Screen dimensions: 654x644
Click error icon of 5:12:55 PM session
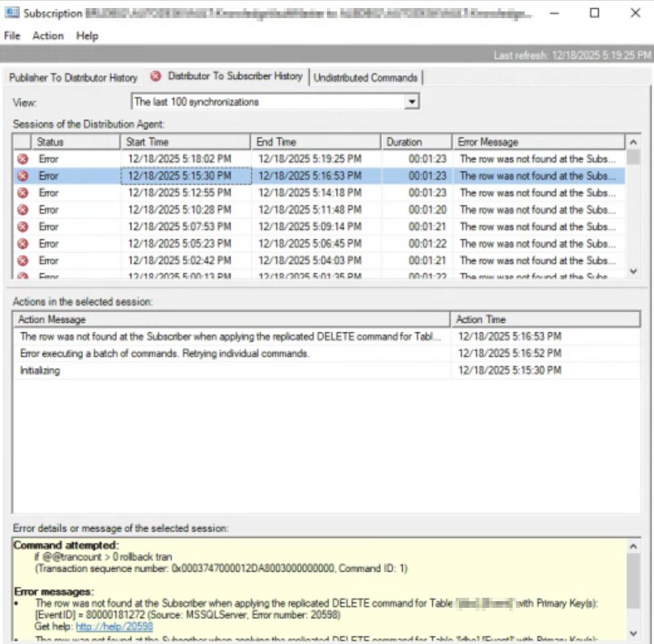[x=23, y=193]
